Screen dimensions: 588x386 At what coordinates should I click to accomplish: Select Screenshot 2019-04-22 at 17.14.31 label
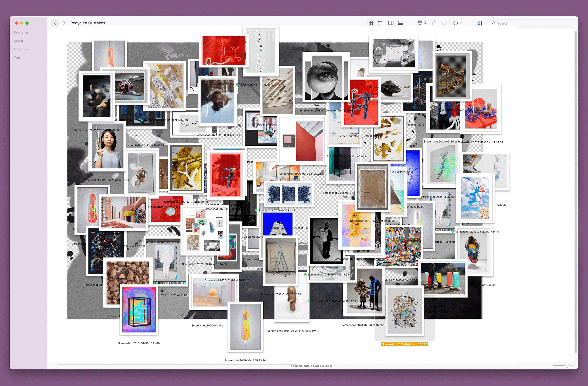click(477, 231)
